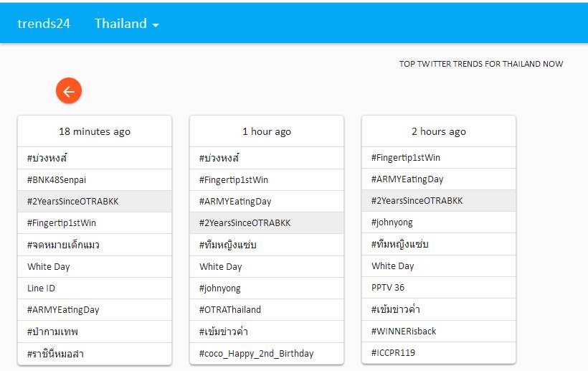Click the 1 hour ago column header
This screenshot has width=588, height=371.
point(267,131)
